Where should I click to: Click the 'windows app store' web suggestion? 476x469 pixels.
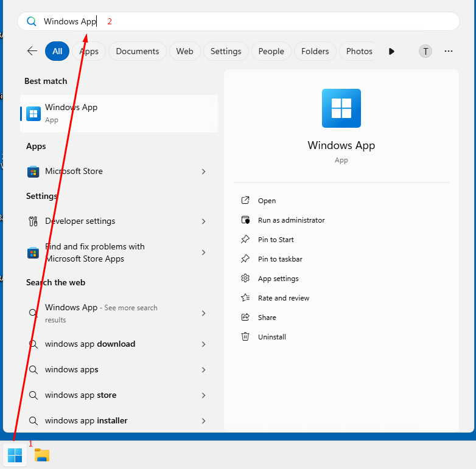coord(118,395)
